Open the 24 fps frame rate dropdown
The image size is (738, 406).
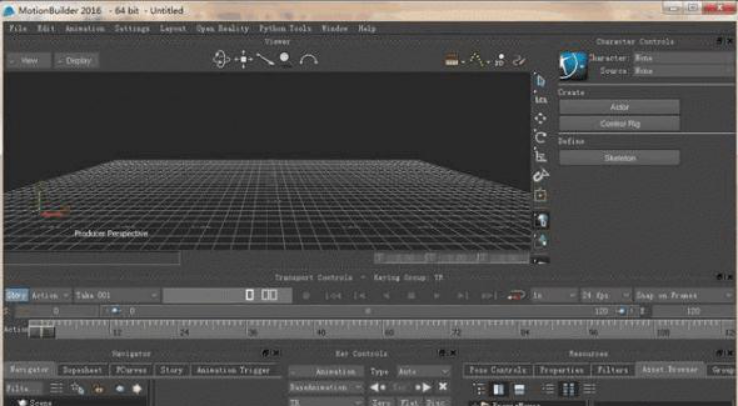[x=605, y=295]
